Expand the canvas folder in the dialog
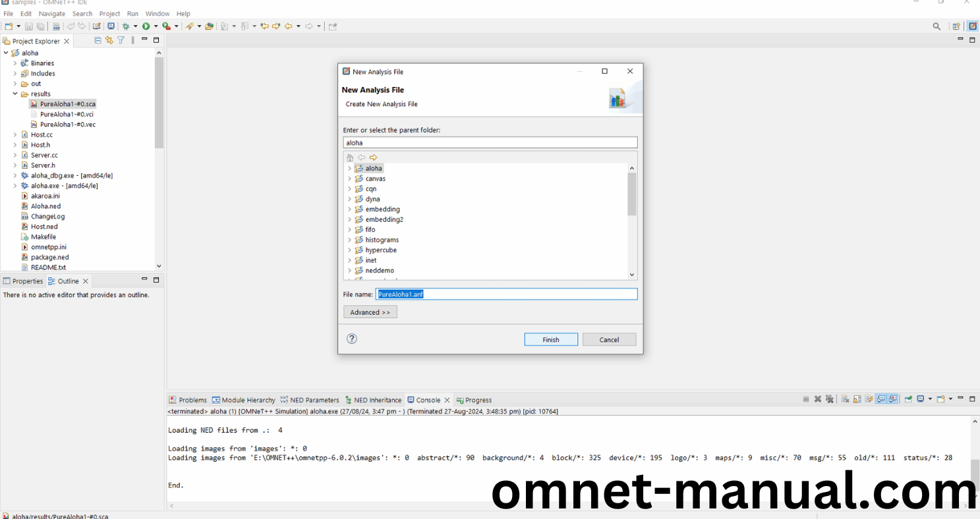The width and height of the screenshot is (980, 519). (x=349, y=179)
